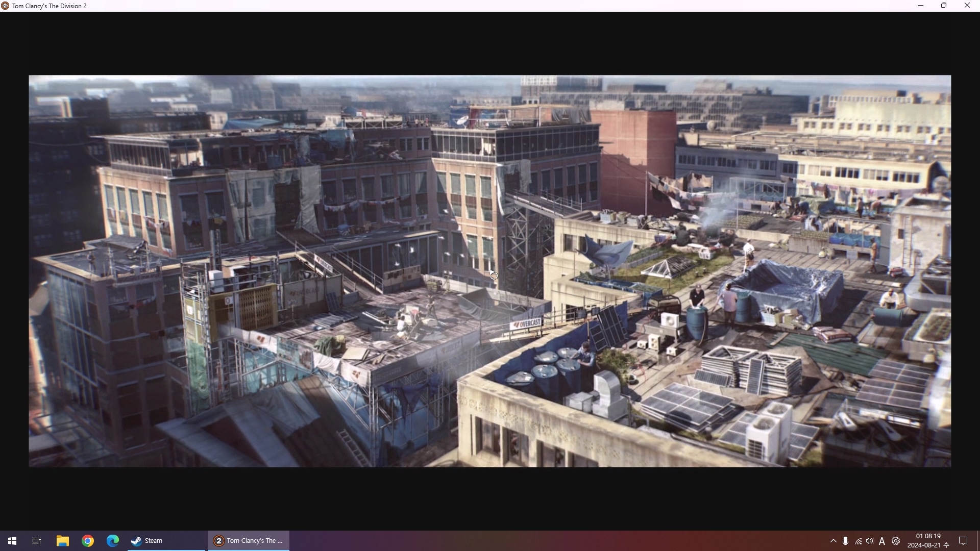980x551 pixels.
Task: Open Task View from taskbar
Action: tap(37, 541)
